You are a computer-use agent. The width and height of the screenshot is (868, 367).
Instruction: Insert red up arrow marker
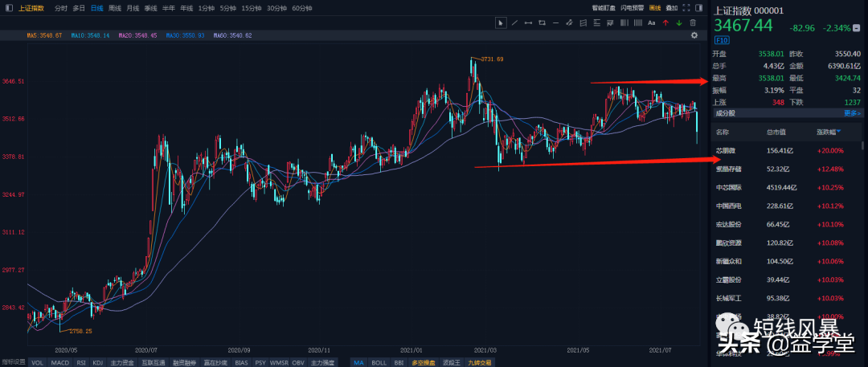point(665,22)
